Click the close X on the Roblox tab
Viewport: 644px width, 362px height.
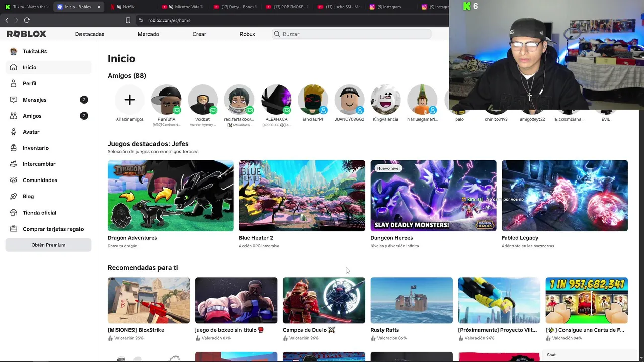click(99, 7)
